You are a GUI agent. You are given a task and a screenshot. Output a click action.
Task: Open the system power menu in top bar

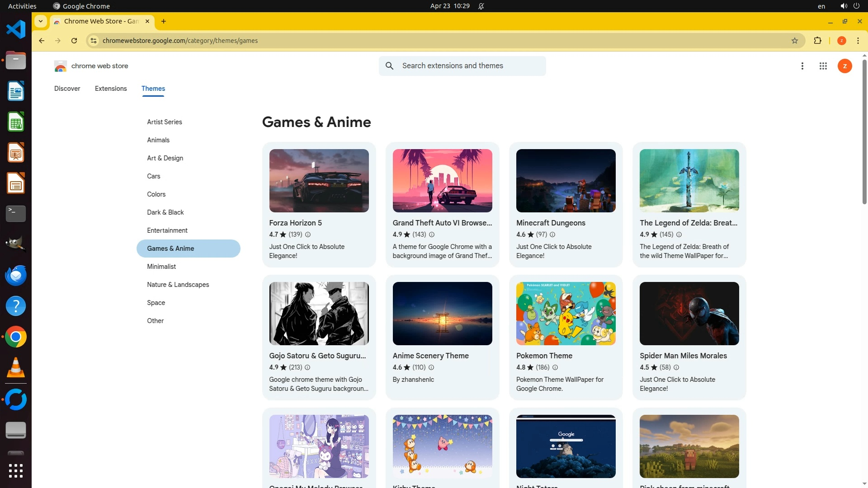(x=856, y=6)
